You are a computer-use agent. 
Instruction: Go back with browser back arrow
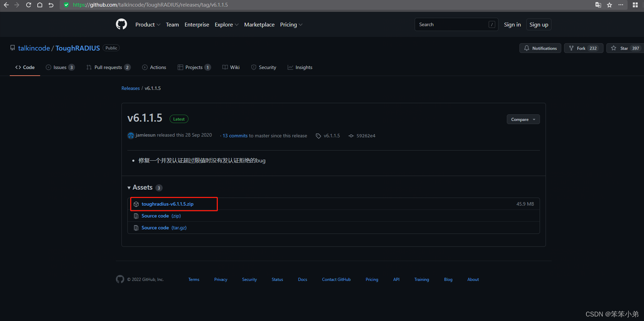tap(6, 5)
